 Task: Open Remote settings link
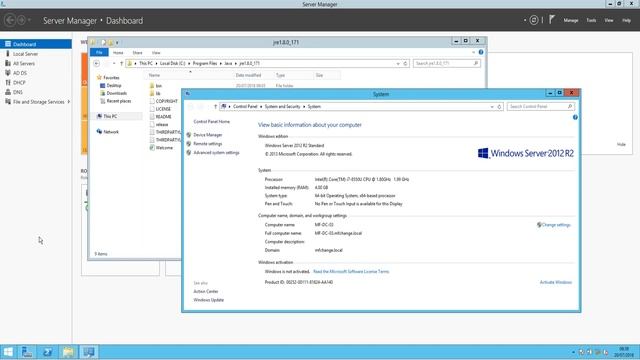(208, 144)
